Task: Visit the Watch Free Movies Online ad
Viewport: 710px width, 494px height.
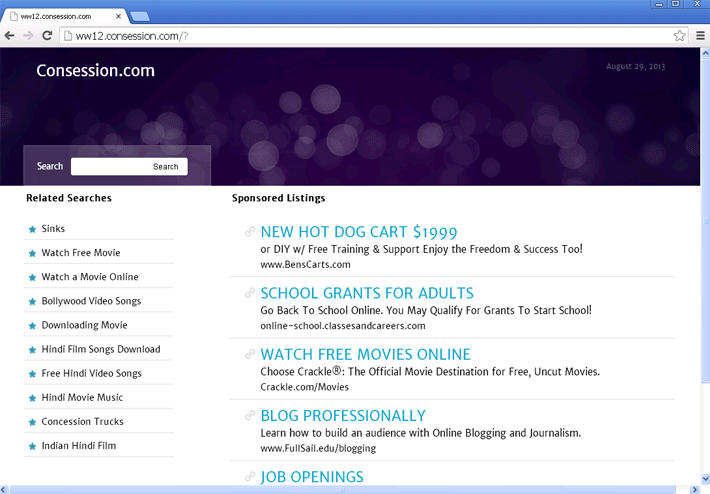Action: click(365, 354)
